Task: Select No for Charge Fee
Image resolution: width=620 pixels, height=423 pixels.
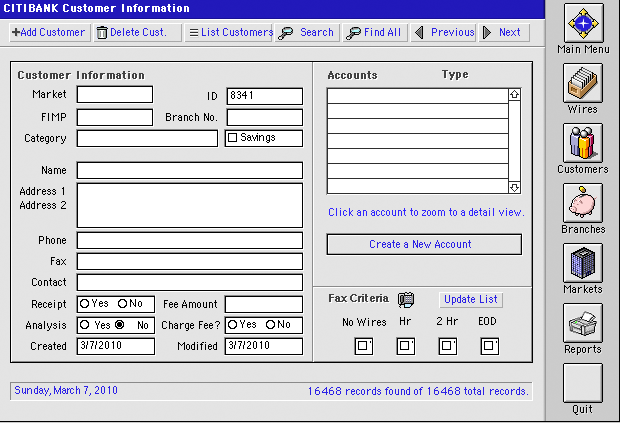Action: pos(270,325)
